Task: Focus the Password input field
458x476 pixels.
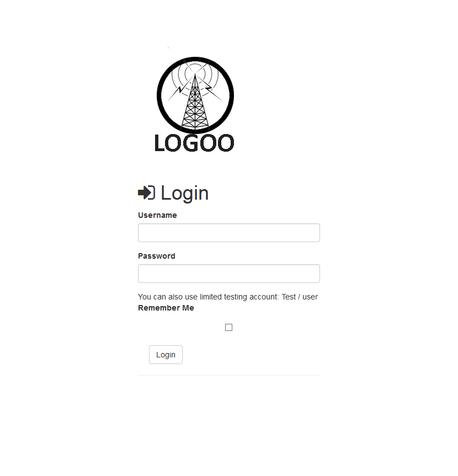Action: tap(228, 274)
